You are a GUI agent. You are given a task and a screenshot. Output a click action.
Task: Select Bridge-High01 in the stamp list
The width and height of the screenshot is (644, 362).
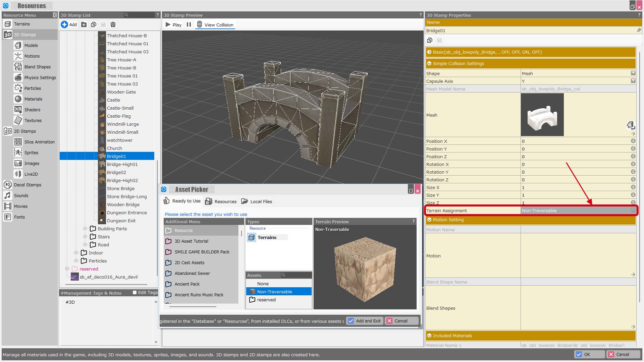(122, 164)
